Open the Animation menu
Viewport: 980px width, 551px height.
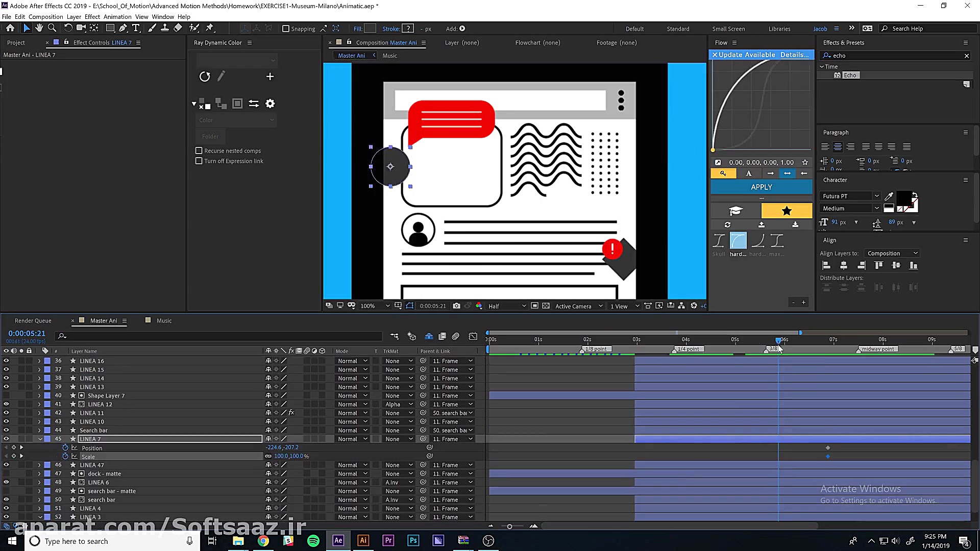117,17
